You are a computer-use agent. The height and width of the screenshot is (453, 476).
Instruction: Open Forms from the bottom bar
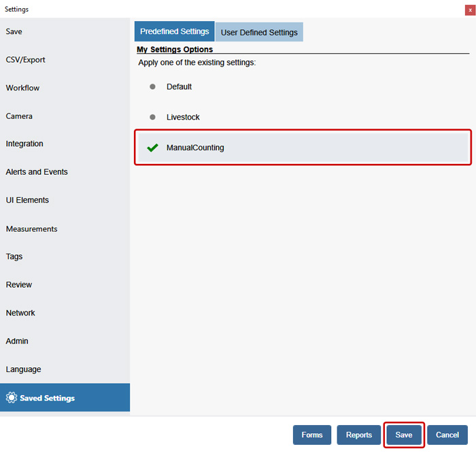tap(312, 435)
